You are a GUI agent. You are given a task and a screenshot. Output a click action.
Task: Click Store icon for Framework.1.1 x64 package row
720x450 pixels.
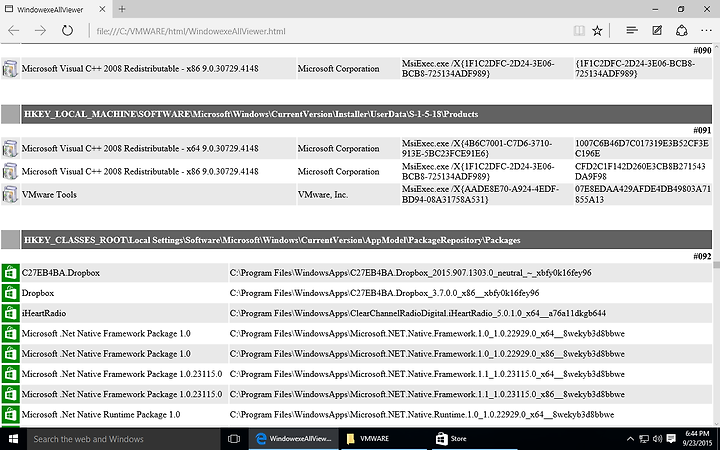point(10,374)
